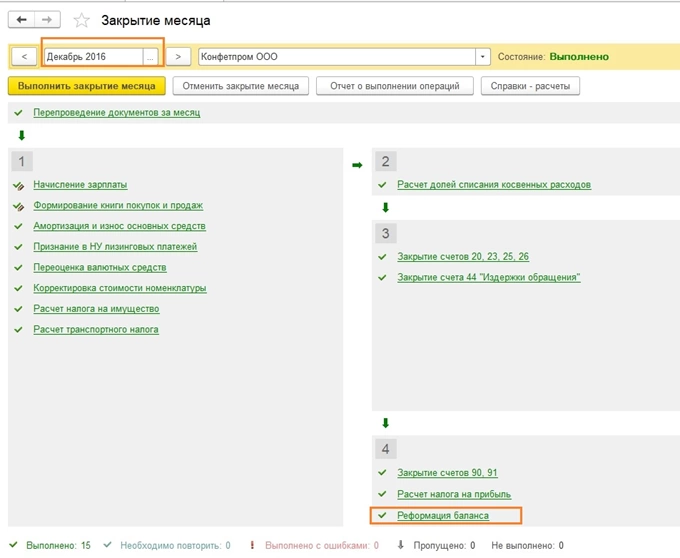Click green checkmark icon beside Расчет налога на прибыль
680x558 pixels.
tap(382, 494)
